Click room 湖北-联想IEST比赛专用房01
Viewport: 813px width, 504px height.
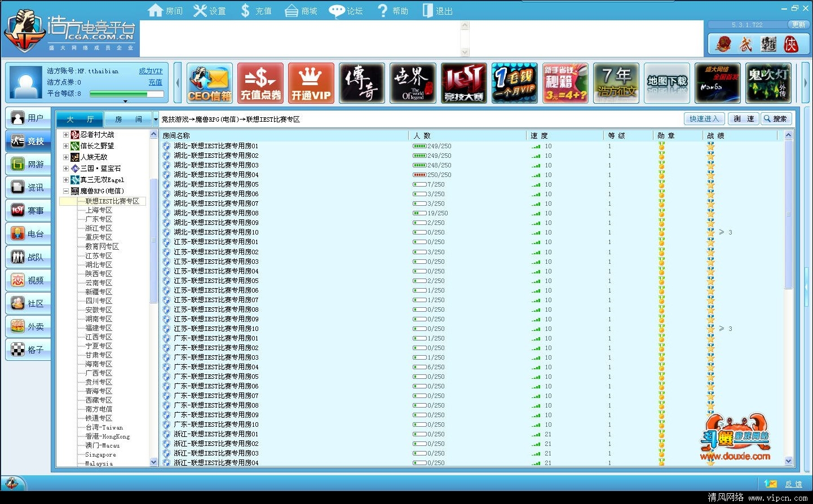(x=216, y=146)
